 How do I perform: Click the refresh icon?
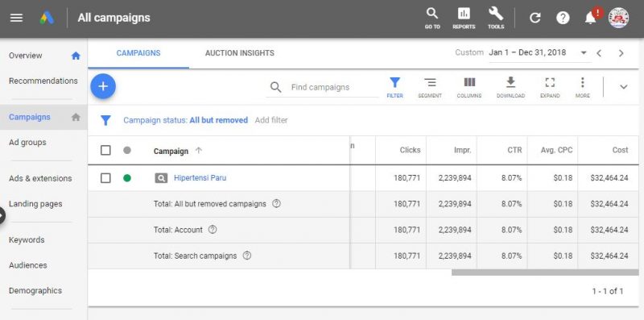tap(535, 18)
